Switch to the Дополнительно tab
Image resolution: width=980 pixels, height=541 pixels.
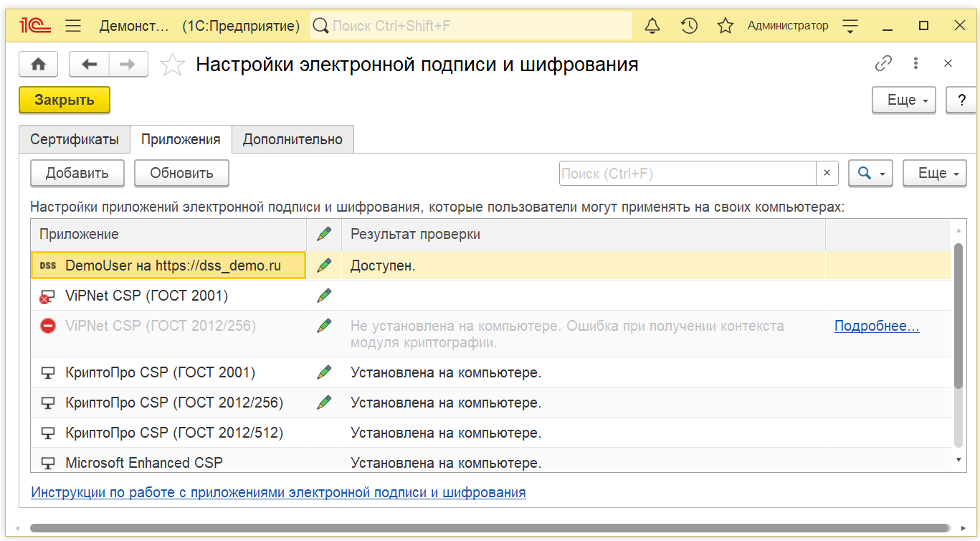[292, 139]
